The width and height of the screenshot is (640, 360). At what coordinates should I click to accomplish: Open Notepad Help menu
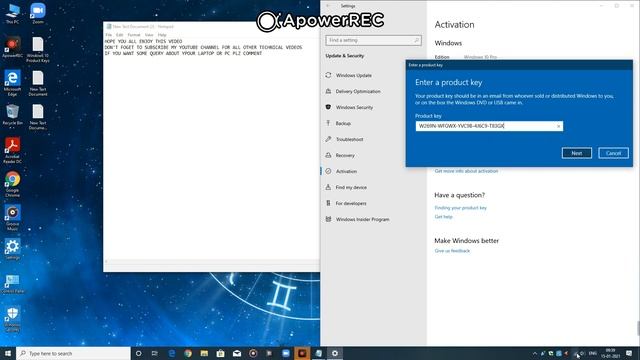tap(162, 35)
